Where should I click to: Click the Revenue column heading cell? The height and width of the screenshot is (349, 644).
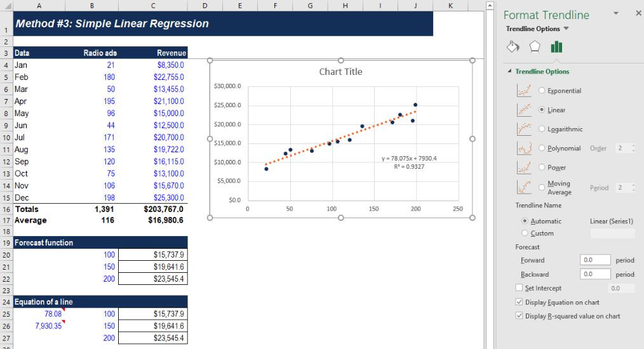pos(153,53)
